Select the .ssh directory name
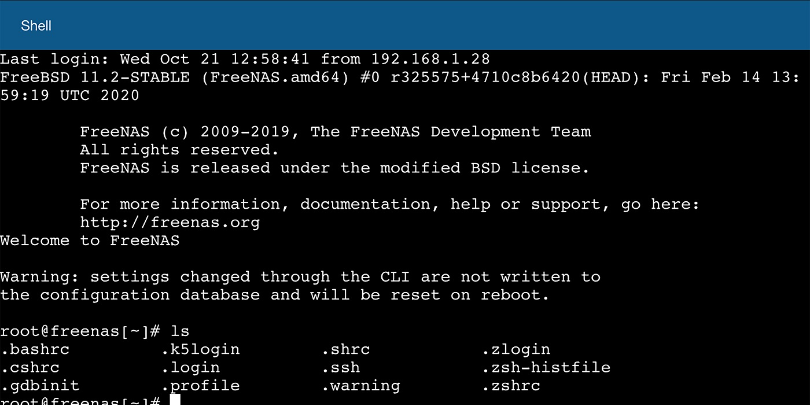 340,367
